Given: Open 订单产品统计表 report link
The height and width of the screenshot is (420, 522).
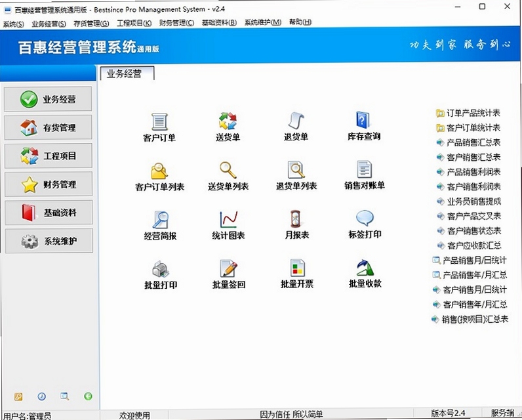Looking at the screenshot, I should [x=468, y=114].
